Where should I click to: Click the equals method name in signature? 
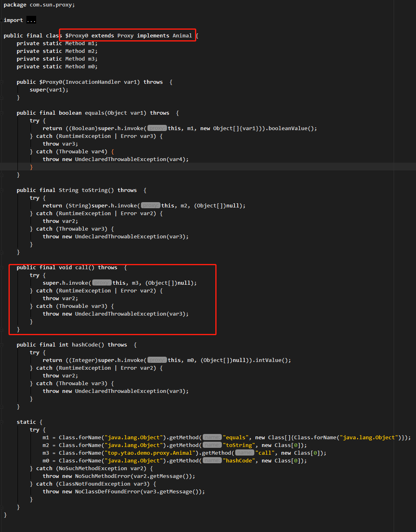point(95,113)
